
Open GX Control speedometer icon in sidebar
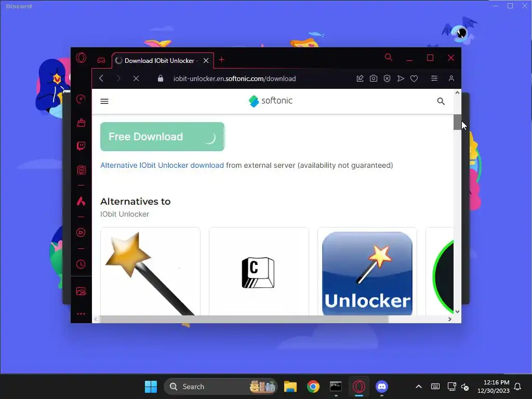(81, 99)
